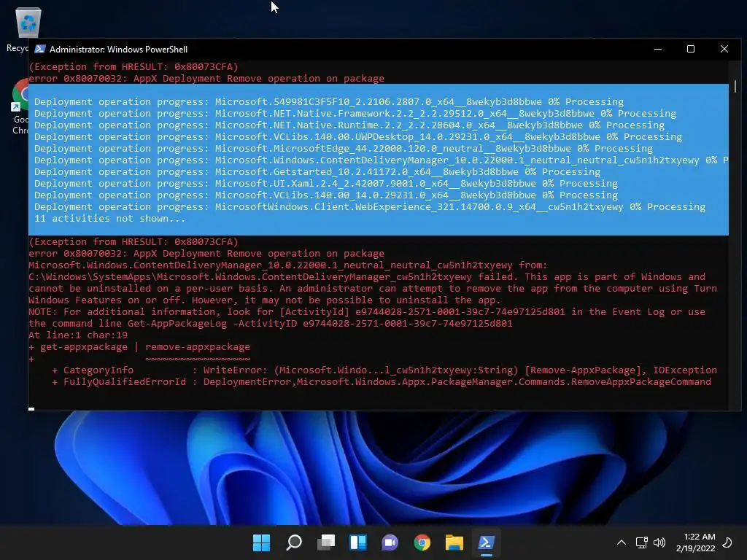Open the network status tray icon
This screenshot has height=560, width=747.
click(641, 542)
